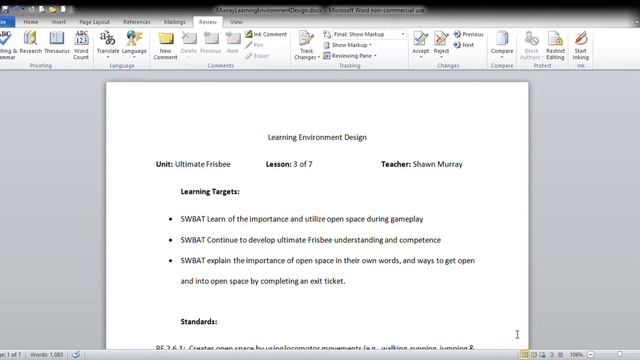Switch to the Mailings tab
The image size is (640, 360).
[x=174, y=22]
